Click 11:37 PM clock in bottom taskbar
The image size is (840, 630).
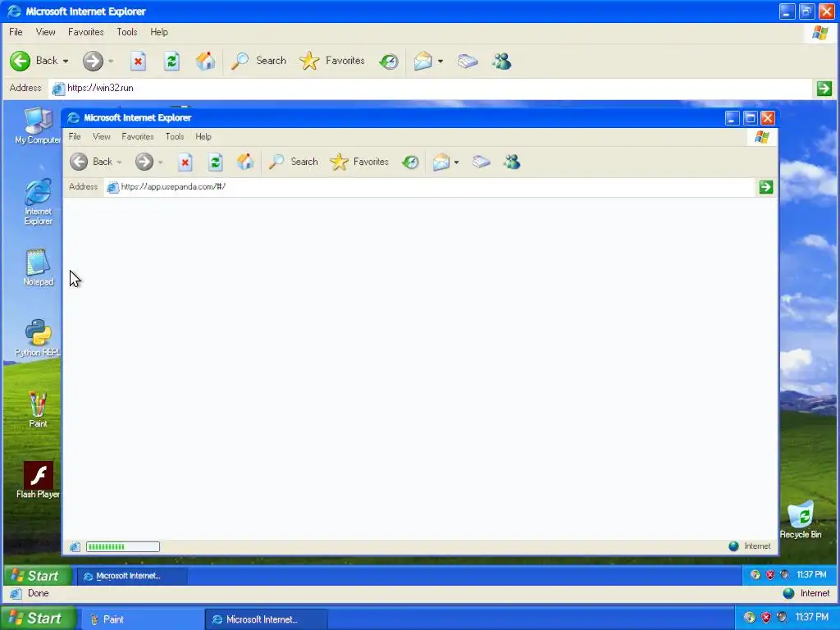pyautogui.click(x=811, y=617)
